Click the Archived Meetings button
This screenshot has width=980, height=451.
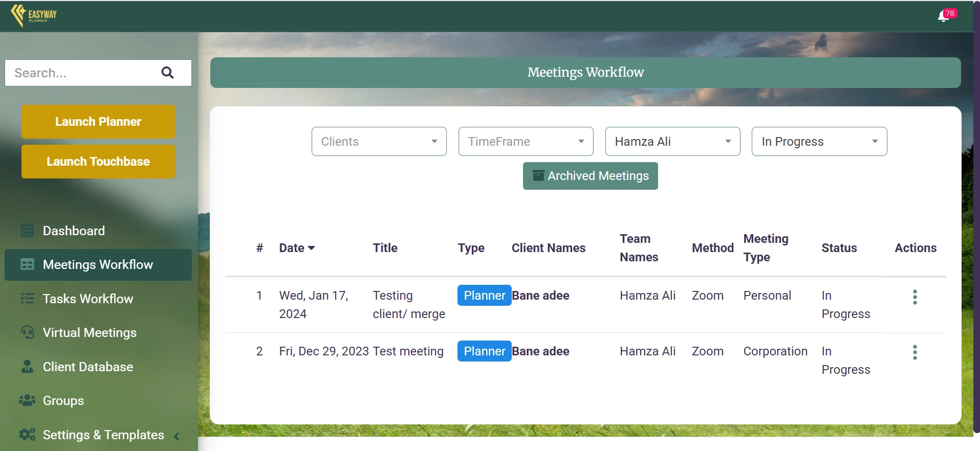[590, 176]
